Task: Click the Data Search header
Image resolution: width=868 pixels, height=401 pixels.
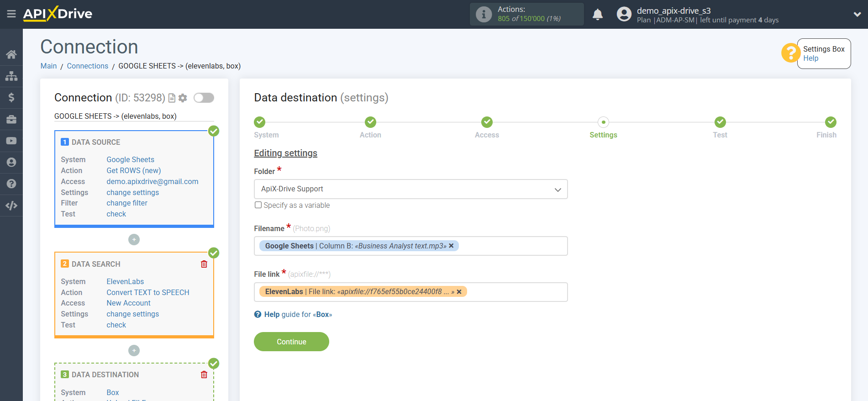Action: [96, 264]
